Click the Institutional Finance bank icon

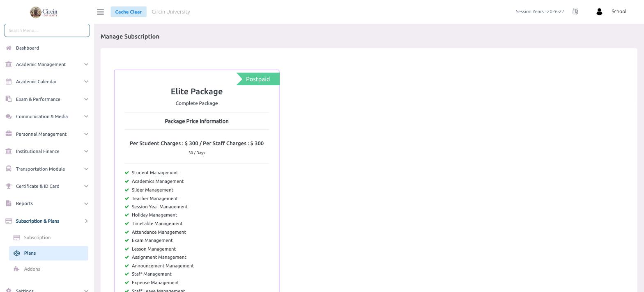point(9,151)
